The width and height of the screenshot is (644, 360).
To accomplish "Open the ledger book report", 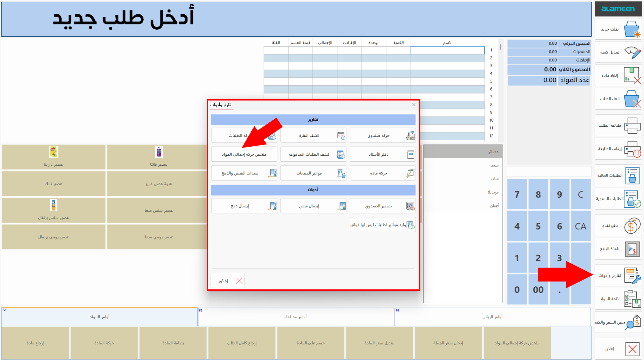I will coord(383,154).
